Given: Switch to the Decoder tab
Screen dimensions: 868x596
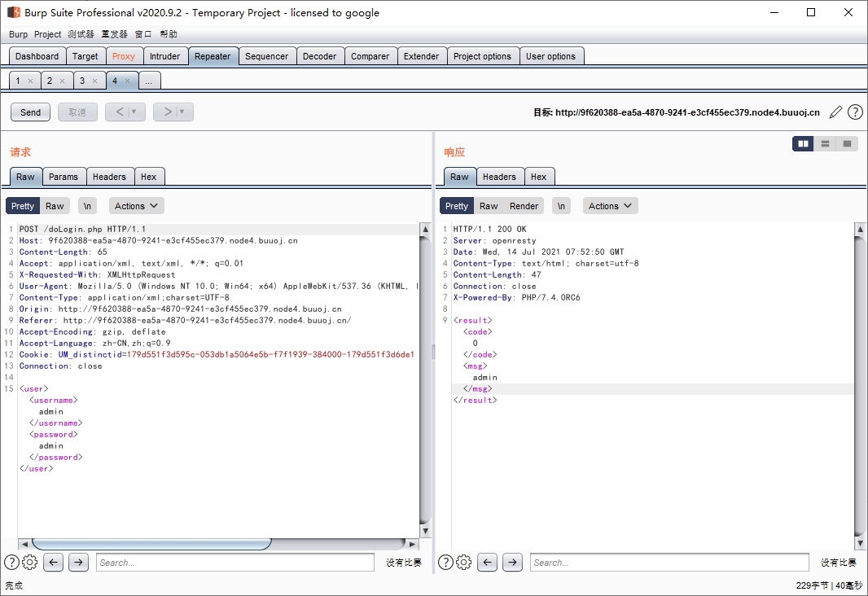Looking at the screenshot, I should [x=319, y=56].
